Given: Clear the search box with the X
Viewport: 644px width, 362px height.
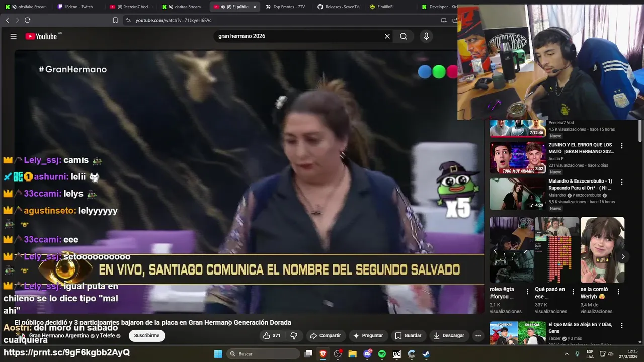Looking at the screenshot, I should (x=387, y=36).
